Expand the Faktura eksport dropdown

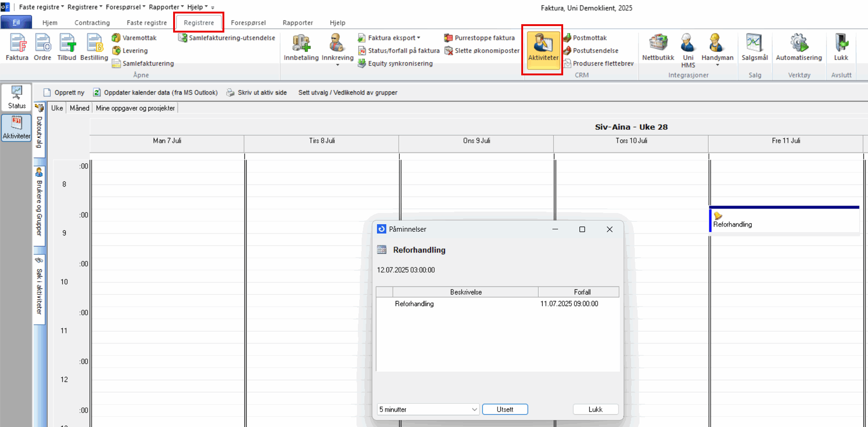click(418, 38)
